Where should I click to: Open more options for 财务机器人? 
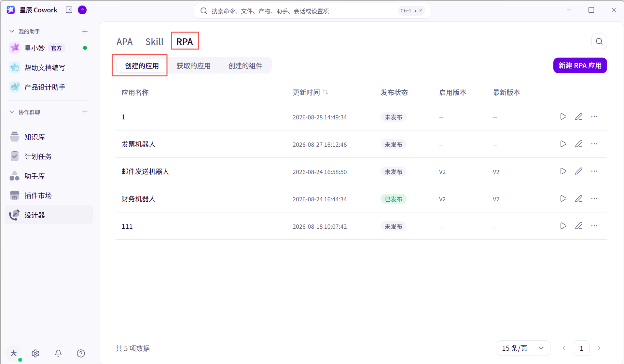tap(594, 198)
